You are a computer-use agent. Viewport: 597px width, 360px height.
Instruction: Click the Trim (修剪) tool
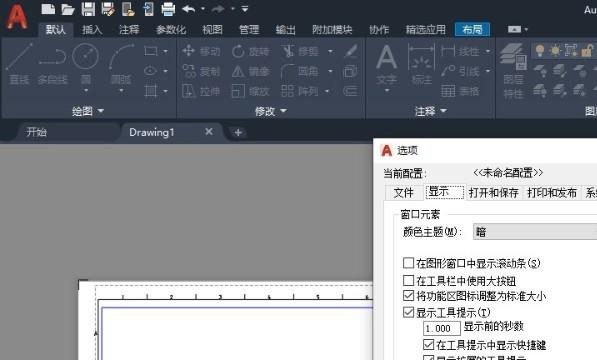[301, 51]
